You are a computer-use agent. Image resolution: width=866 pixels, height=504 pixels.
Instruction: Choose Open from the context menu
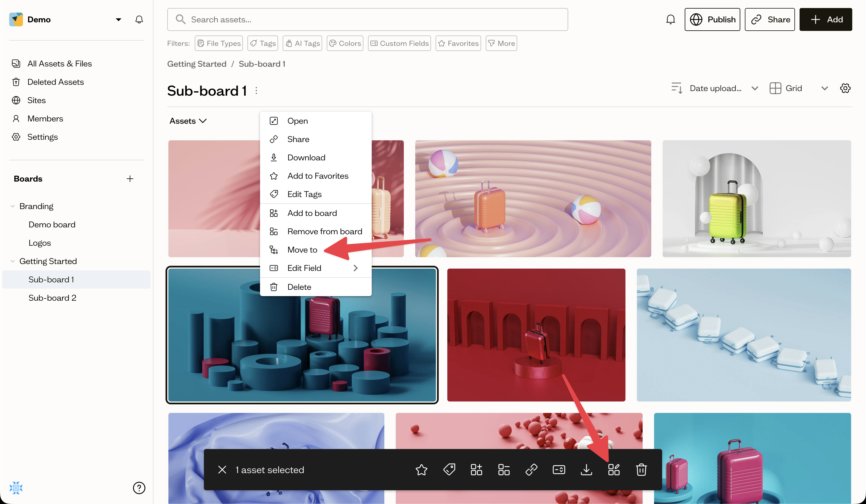[316, 121]
